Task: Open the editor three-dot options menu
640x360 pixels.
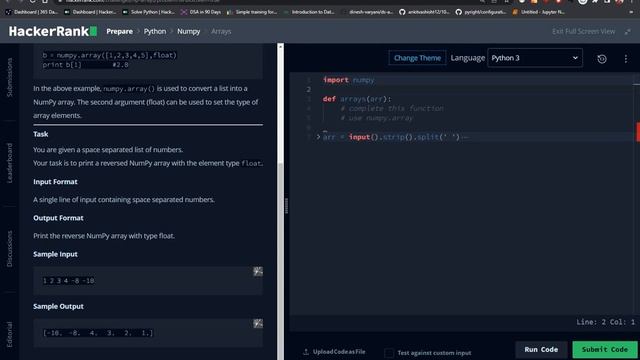Action: (x=625, y=59)
